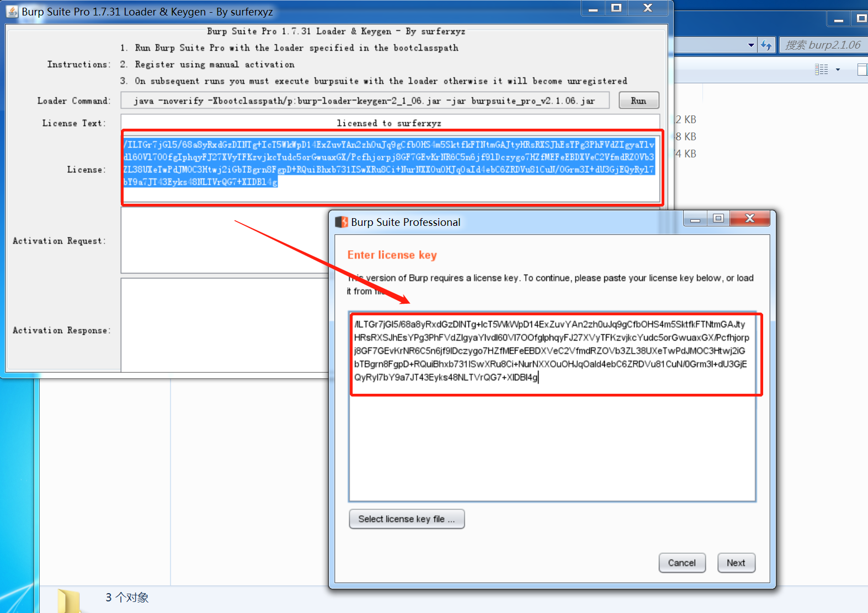This screenshot has height=613, width=868.
Task: Click Next in the license key dialog
Action: [736, 563]
